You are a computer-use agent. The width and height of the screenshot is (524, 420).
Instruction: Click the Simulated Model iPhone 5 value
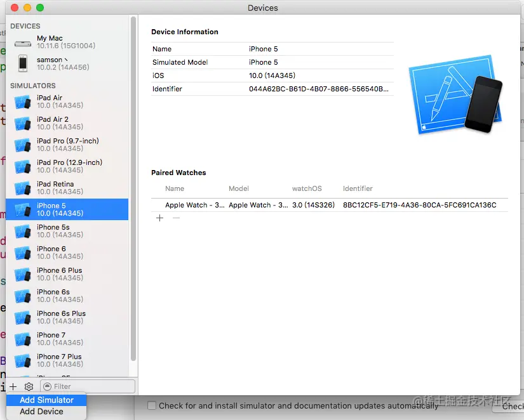pyautogui.click(x=264, y=62)
